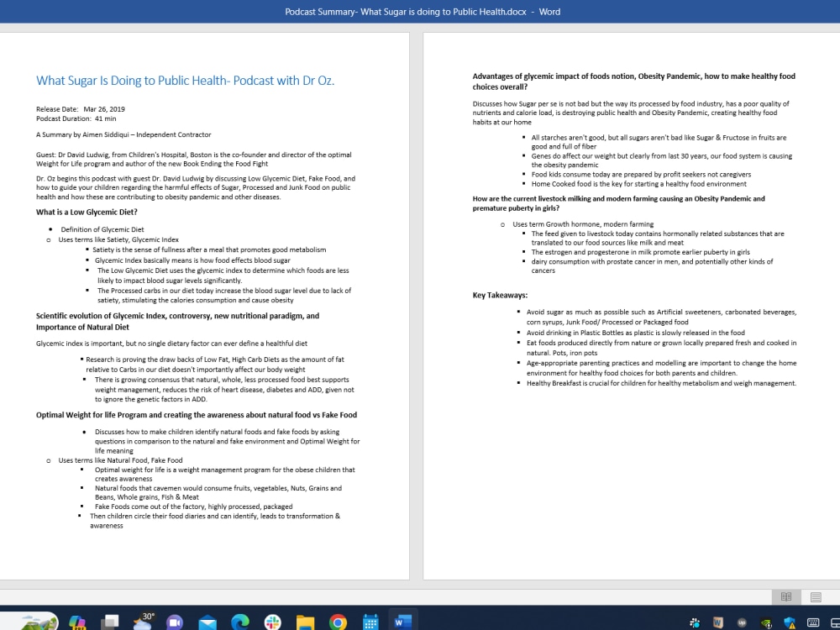
Task: Click bullet 'Natural foods that cavemen would consume'
Action: (218, 493)
